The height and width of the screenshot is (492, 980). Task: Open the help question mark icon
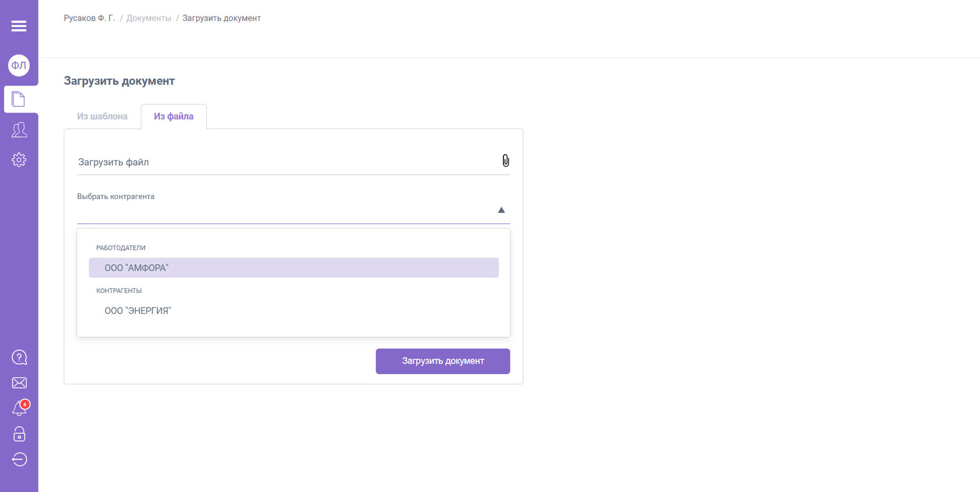[19, 357]
